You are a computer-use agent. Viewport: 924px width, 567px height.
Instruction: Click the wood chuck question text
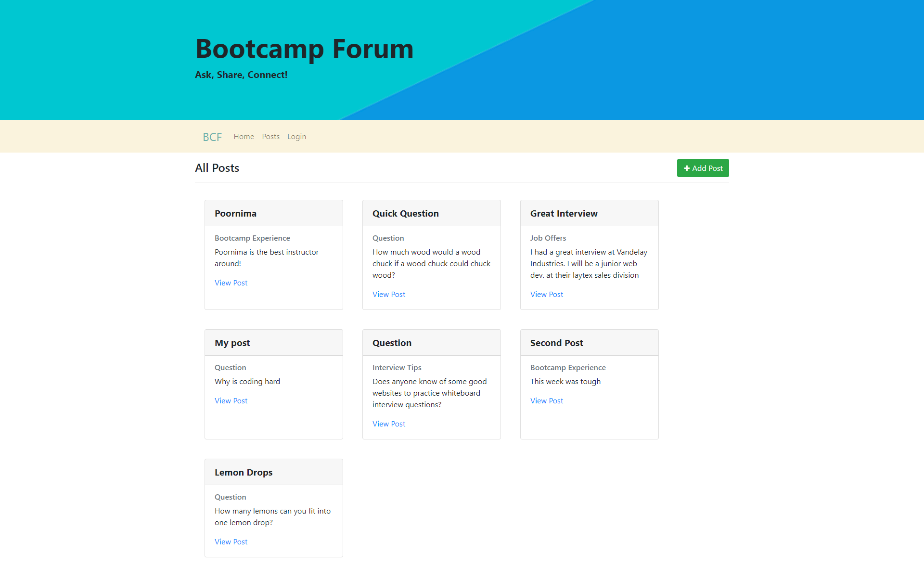click(x=431, y=264)
